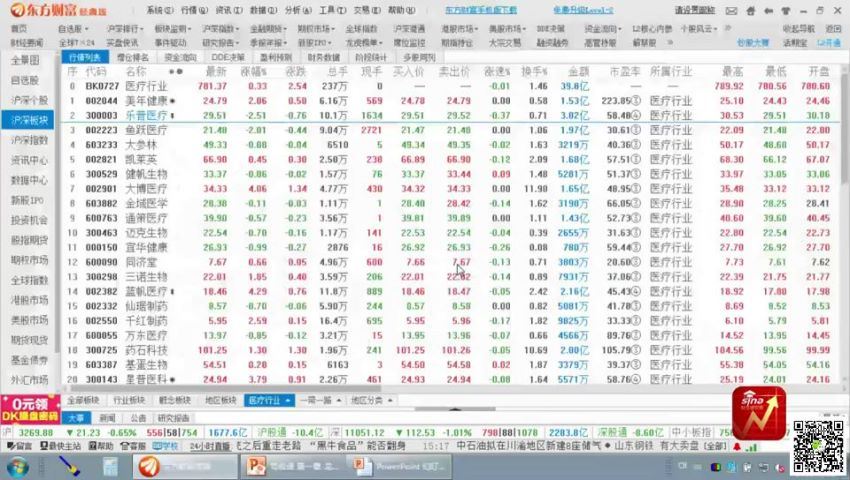Click the 创业大赛 link
This screenshot has height=480, width=850.
[753, 42]
